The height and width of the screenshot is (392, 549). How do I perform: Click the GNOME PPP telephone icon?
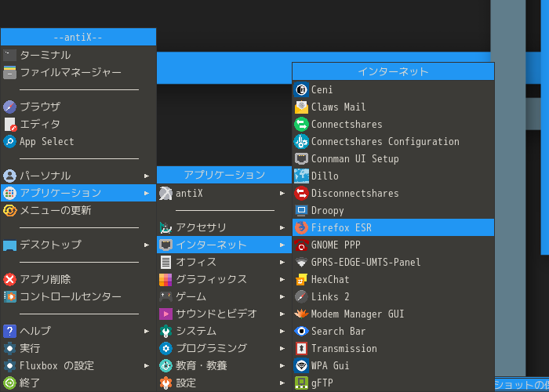pyautogui.click(x=301, y=245)
